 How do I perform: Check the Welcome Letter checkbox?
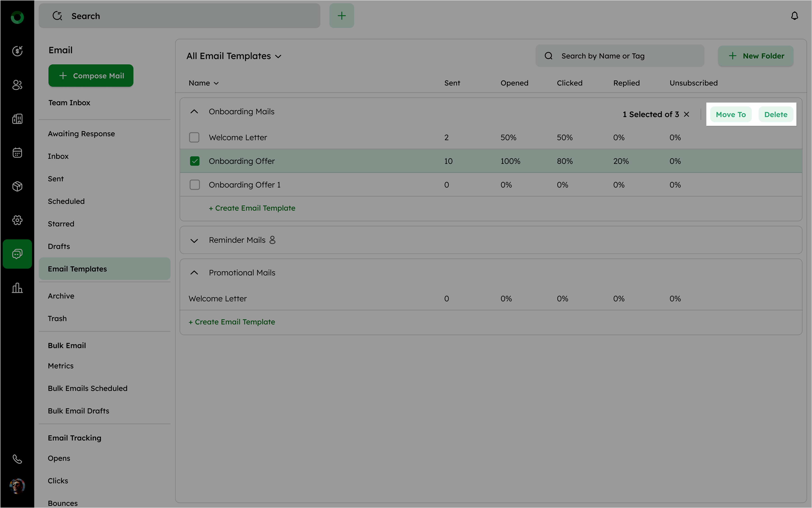(194, 137)
